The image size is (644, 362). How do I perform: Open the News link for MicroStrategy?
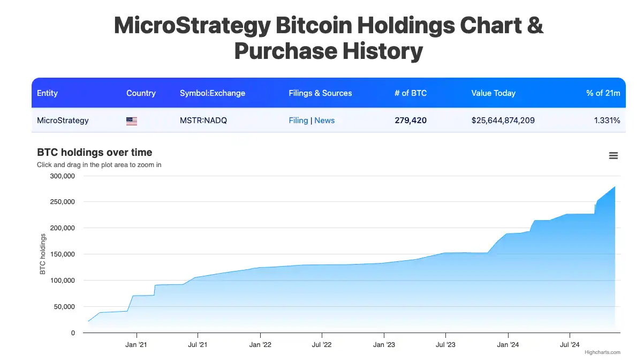click(324, 120)
